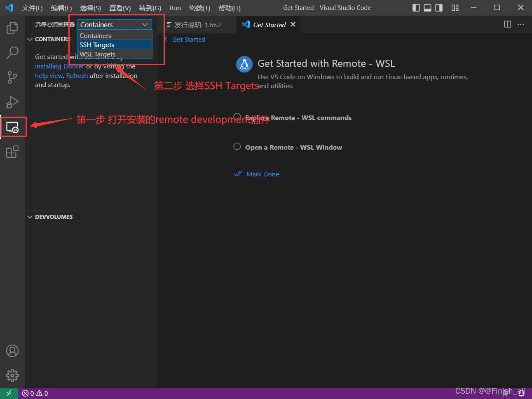Click the Refresh link
Image resolution: width=532 pixels, height=399 pixels.
[77, 75]
